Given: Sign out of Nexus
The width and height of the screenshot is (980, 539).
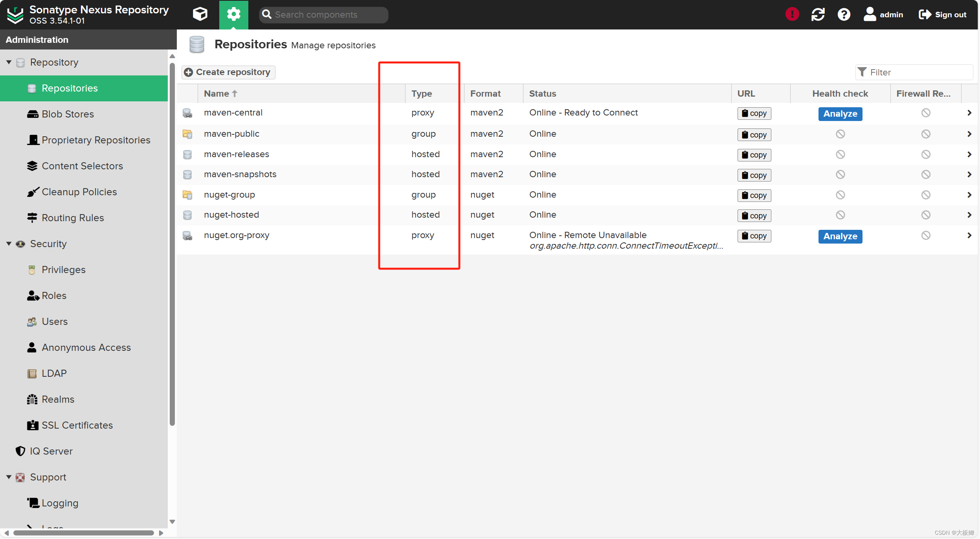Looking at the screenshot, I should 942,15.
